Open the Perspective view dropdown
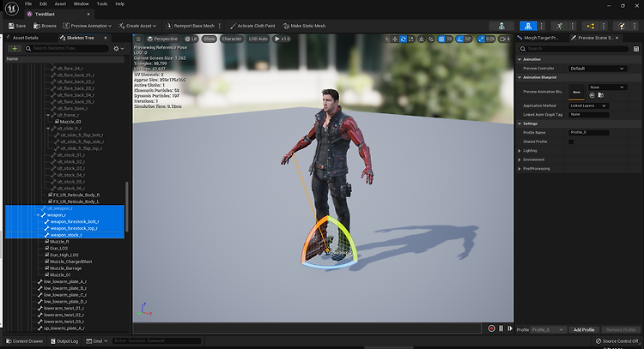Viewport: 644px width, 349px height. point(162,39)
